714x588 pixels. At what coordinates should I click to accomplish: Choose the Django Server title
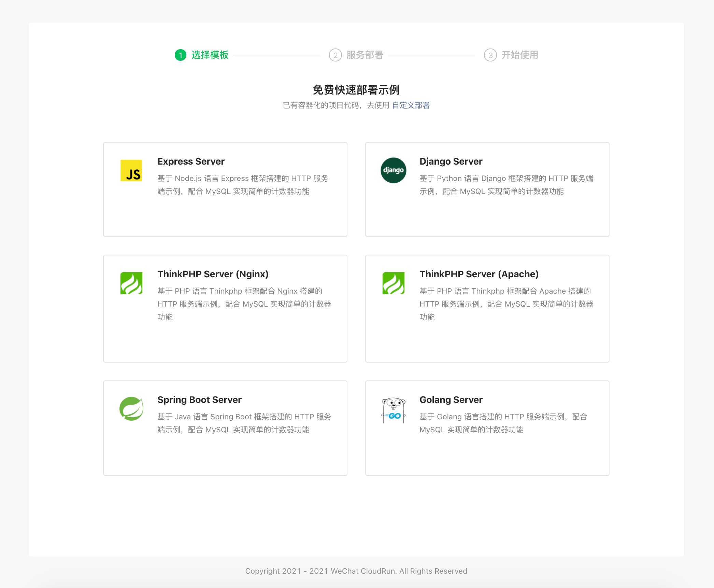[451, 161]
